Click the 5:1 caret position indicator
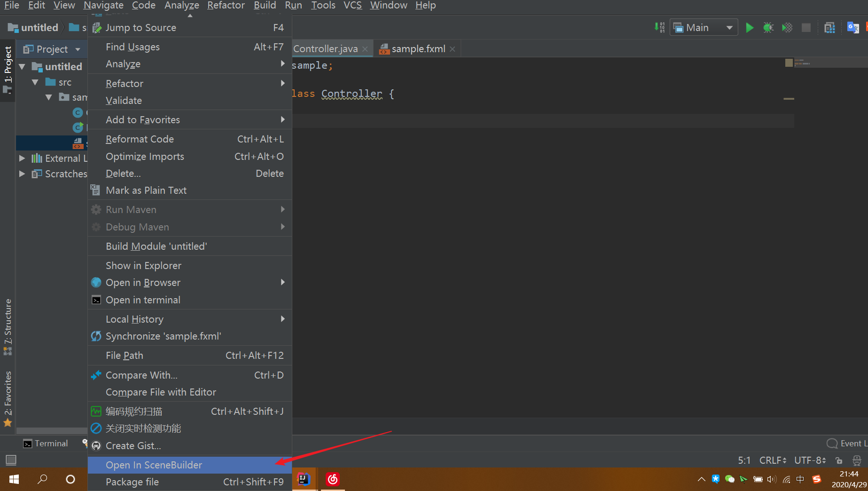 [744, 460]
